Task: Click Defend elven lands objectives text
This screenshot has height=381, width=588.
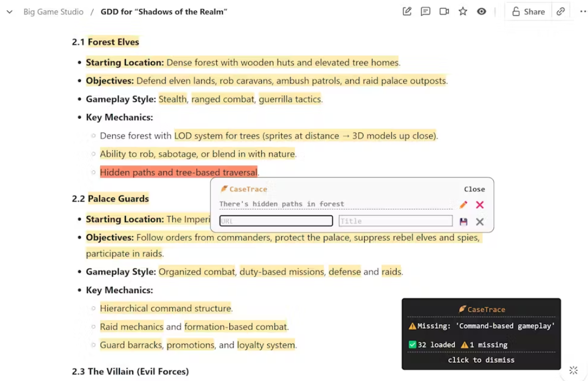Action: 292,81
